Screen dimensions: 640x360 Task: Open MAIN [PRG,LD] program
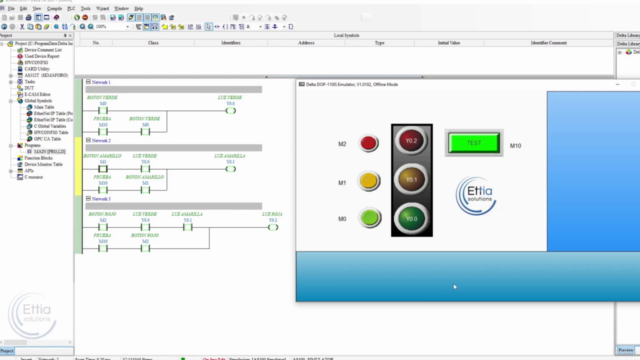click(x=49, y=151)
